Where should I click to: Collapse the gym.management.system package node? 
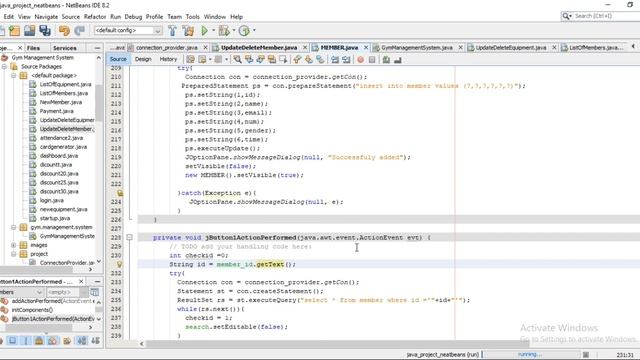13,227
